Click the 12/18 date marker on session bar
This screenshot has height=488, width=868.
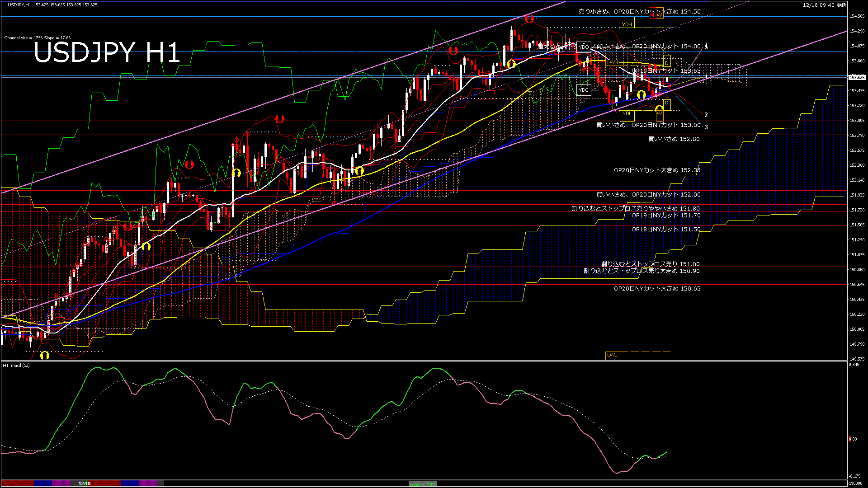[x=85, y=483]
